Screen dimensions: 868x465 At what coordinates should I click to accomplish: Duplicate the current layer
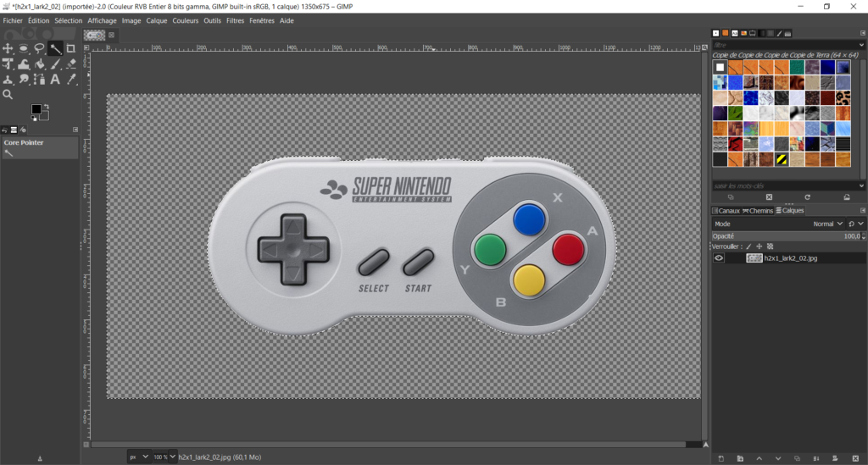point(797,458)
